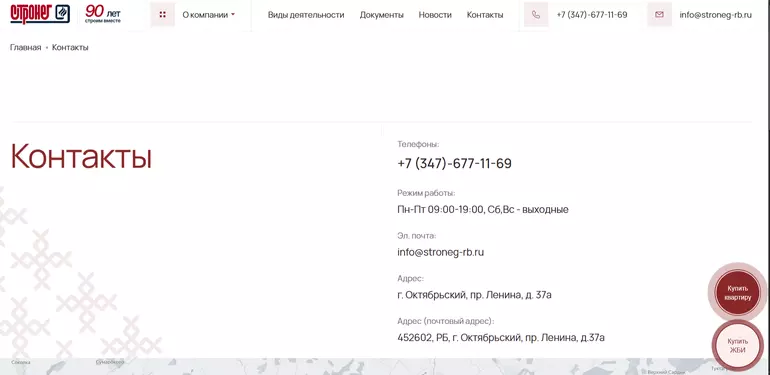Click the Купить ЖБИ round button

pos(737,346)
